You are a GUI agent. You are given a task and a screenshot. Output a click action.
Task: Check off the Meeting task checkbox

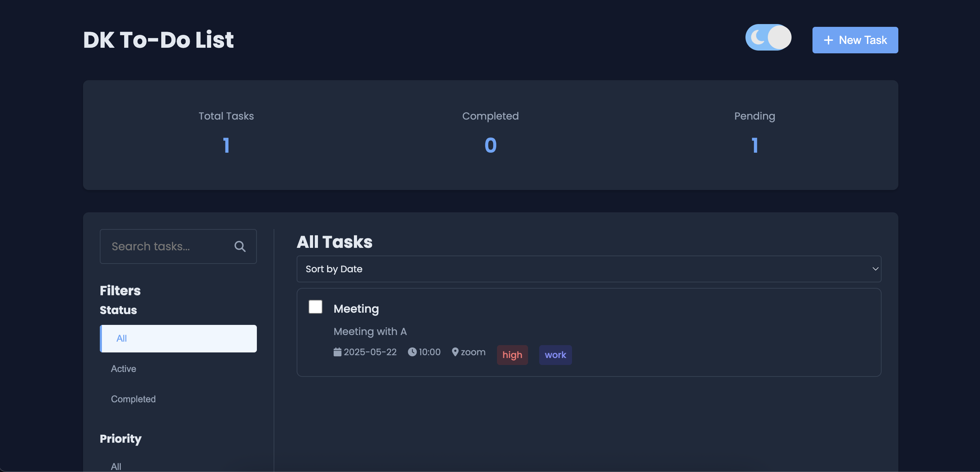(315, 307)
